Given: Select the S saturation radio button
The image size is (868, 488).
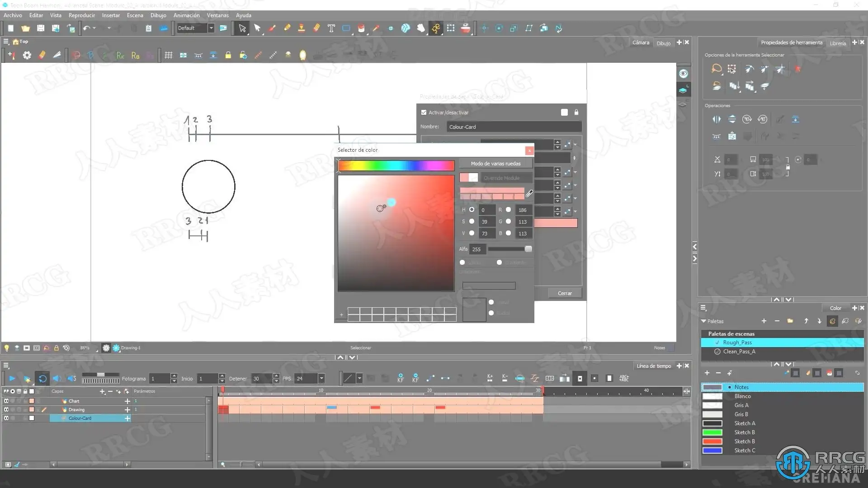Looking at the screenshot, I should pyautogui.click(x=472, y=221).
